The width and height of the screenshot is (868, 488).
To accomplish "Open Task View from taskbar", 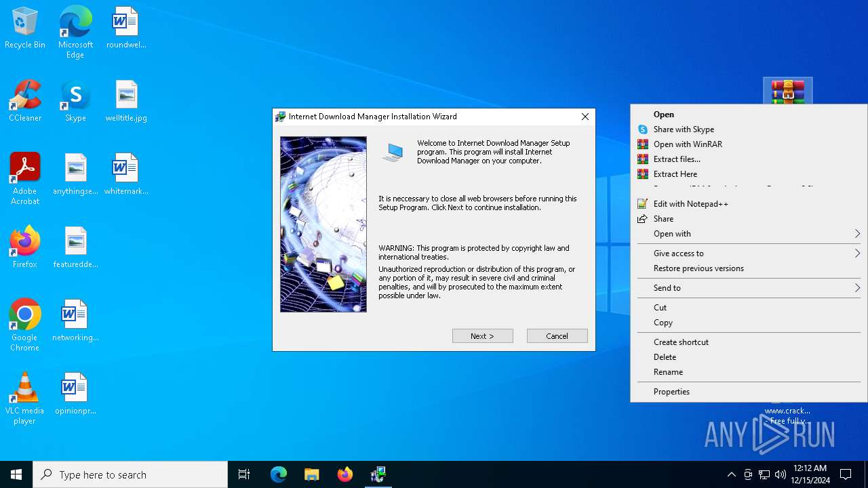I will (x=244, y=474).
